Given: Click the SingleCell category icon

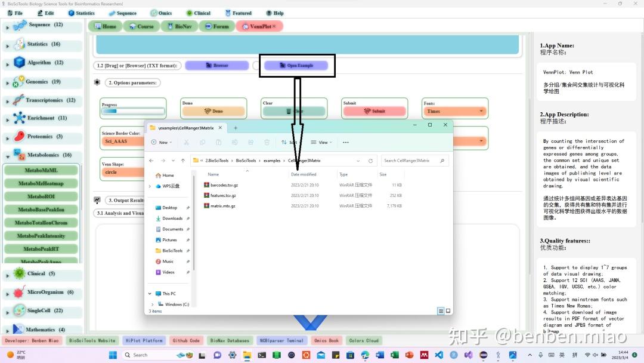Looking at the screenshot, I should [x=18, y=310].
